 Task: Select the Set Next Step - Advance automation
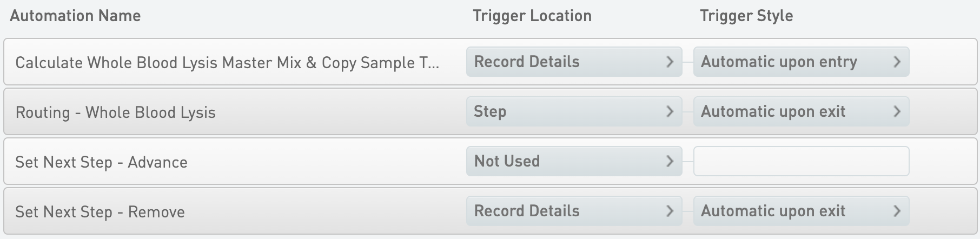click(x=102, y=162)
